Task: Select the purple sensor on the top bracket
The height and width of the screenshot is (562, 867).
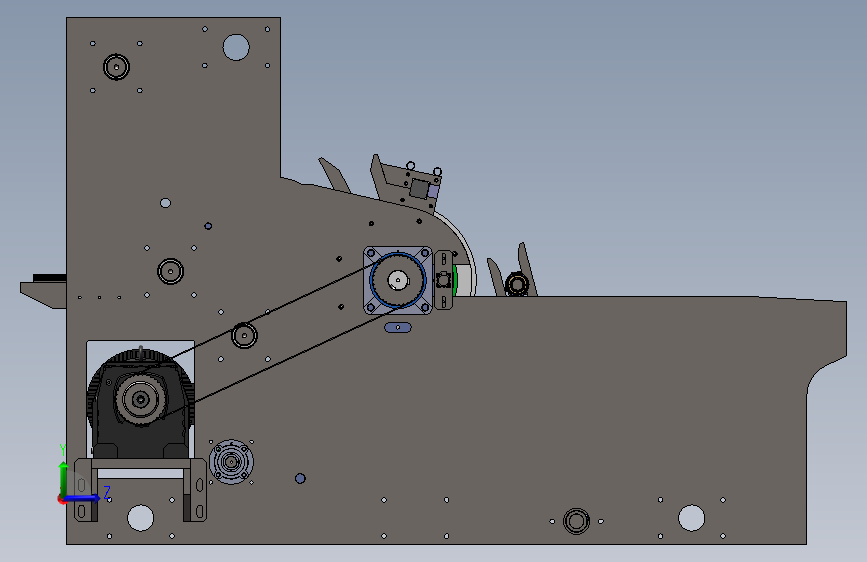Action: click(x=433, y=191)
